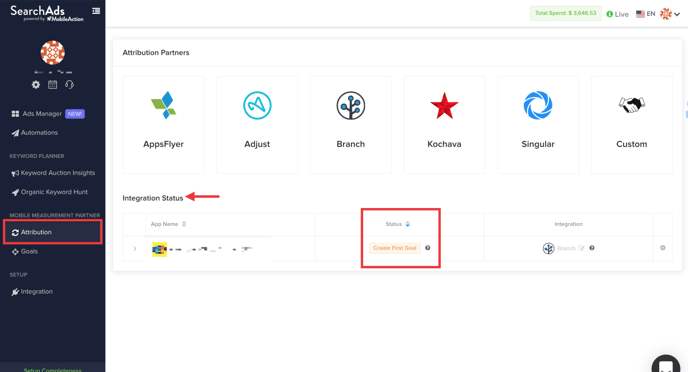Open Ads Manager in the sidebar

point(42,114)
